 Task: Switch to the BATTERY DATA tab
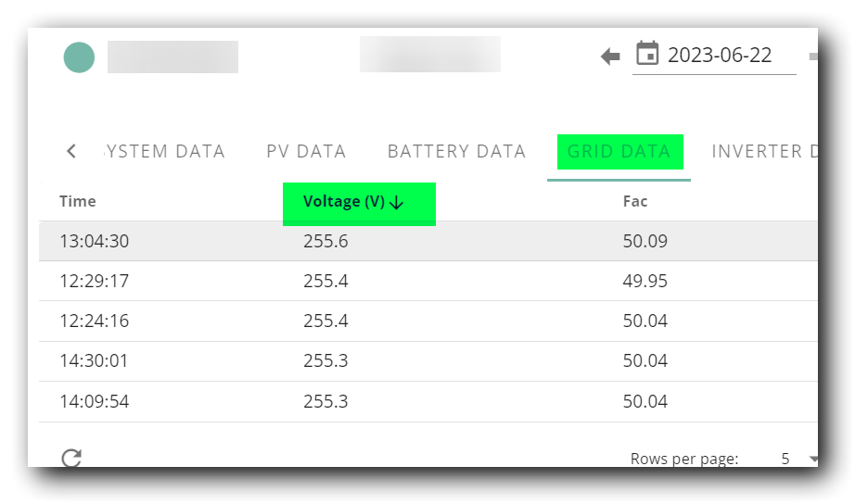pos(456,151)
